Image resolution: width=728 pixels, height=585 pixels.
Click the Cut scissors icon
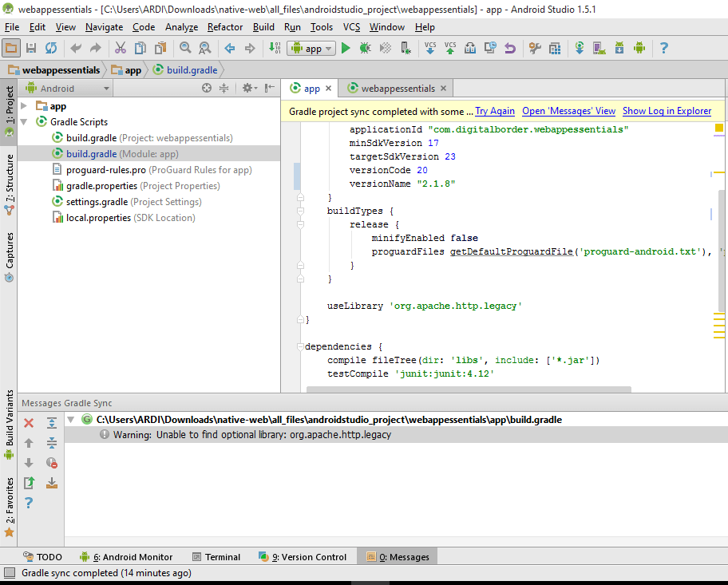[x=121, y=48]
